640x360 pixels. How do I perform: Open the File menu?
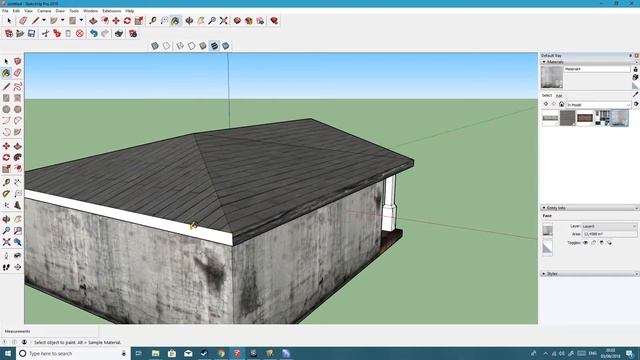tap(5, 11)
